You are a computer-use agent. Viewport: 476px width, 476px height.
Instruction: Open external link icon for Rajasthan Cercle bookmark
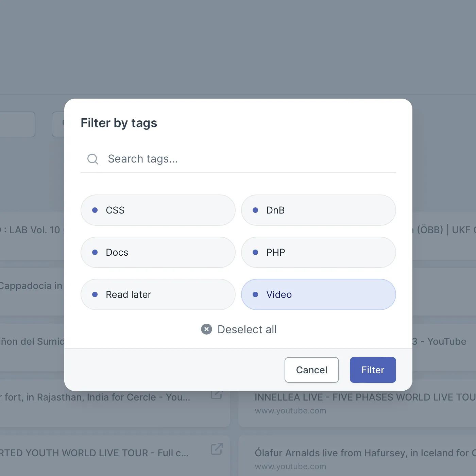click(217, 395)
